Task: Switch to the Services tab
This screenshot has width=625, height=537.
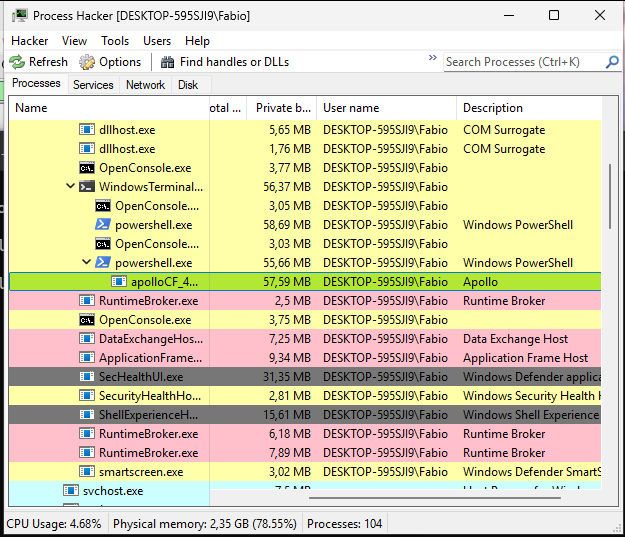Action: pyautogui.click(x=93, y=85)
